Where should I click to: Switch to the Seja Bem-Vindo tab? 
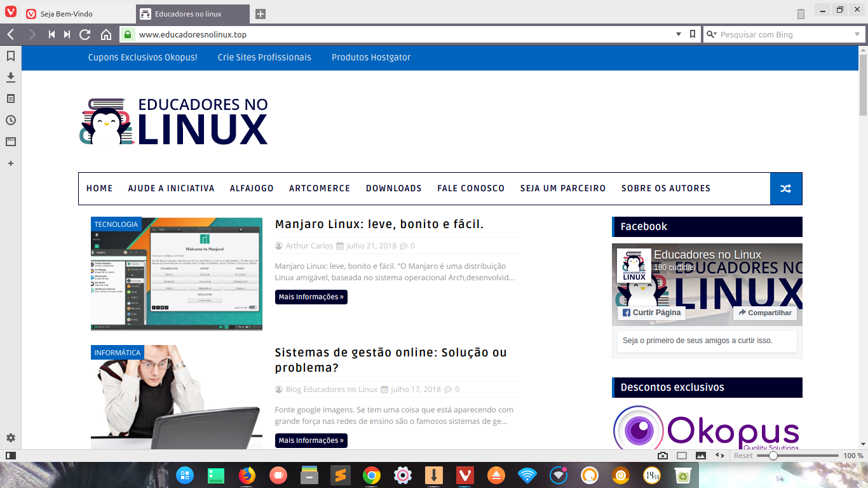78,14
